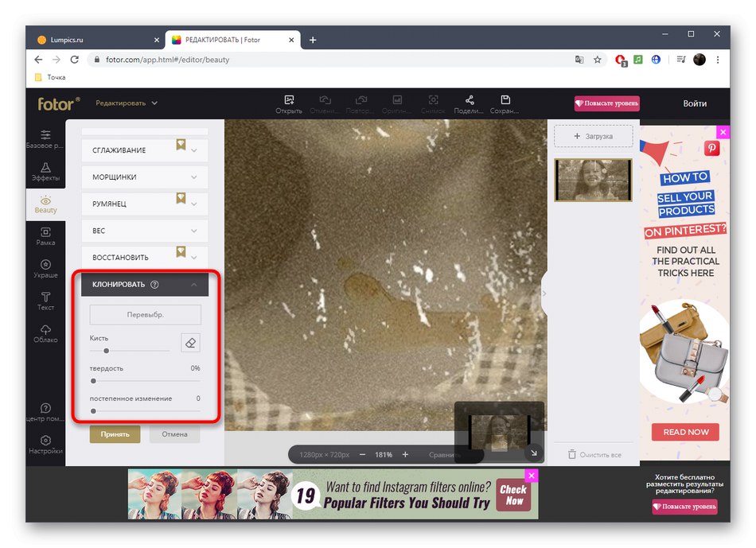Click the bottom-right Повысьте уровень button

coord(684,507)
